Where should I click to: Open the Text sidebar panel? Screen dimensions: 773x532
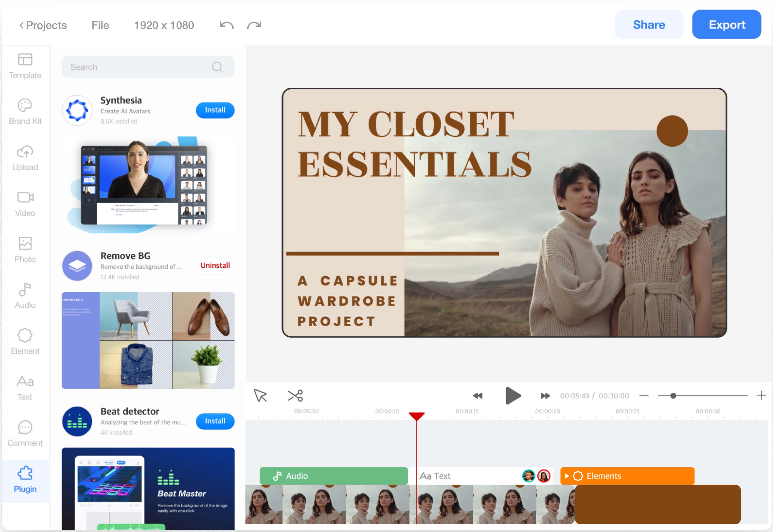[x=25, y=388]
